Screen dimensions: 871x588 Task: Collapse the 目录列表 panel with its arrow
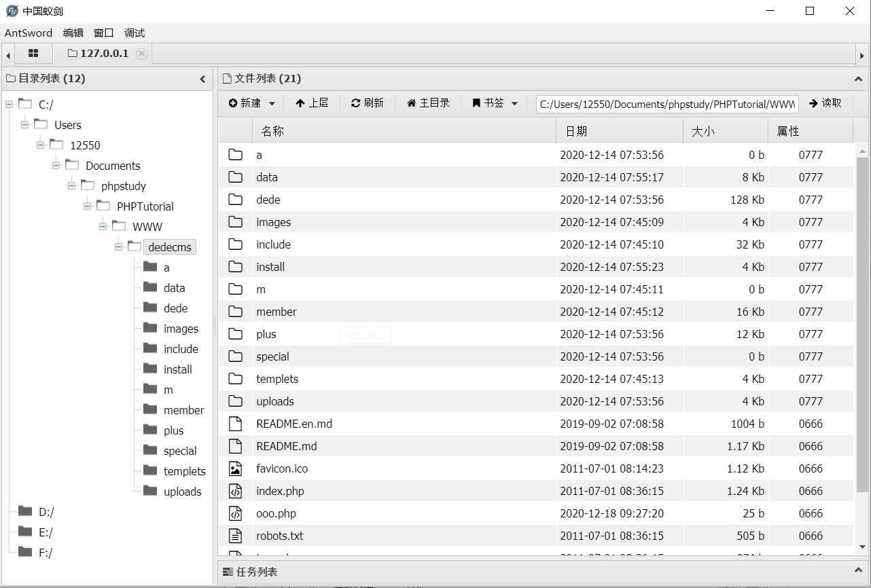(x=202, y=79)
